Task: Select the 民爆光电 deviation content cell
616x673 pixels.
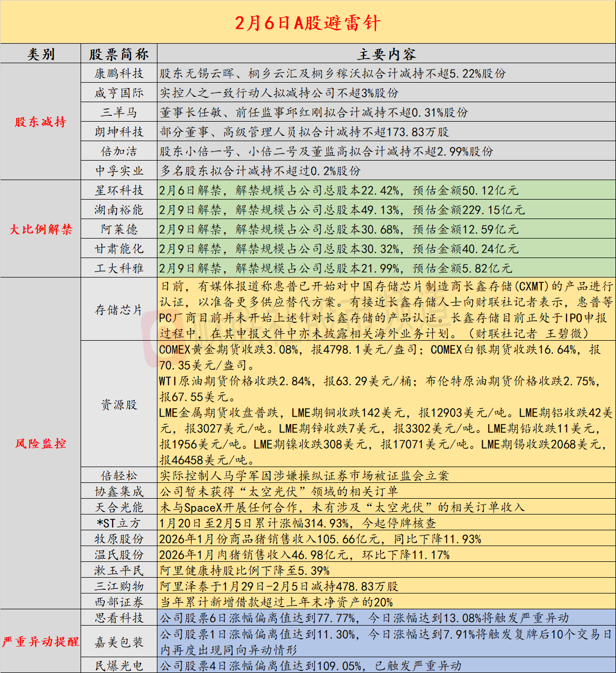Action: coord(386,666)
